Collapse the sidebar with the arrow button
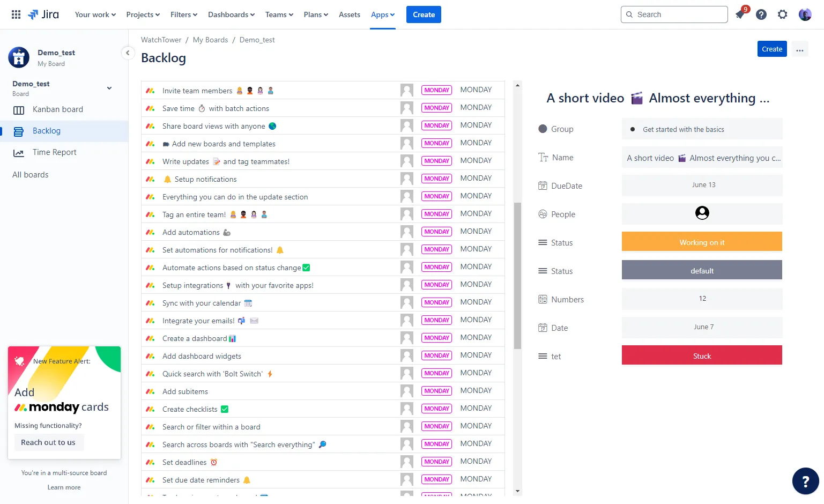Viewport: 824px width, 504px height. (x=128, y=53)
